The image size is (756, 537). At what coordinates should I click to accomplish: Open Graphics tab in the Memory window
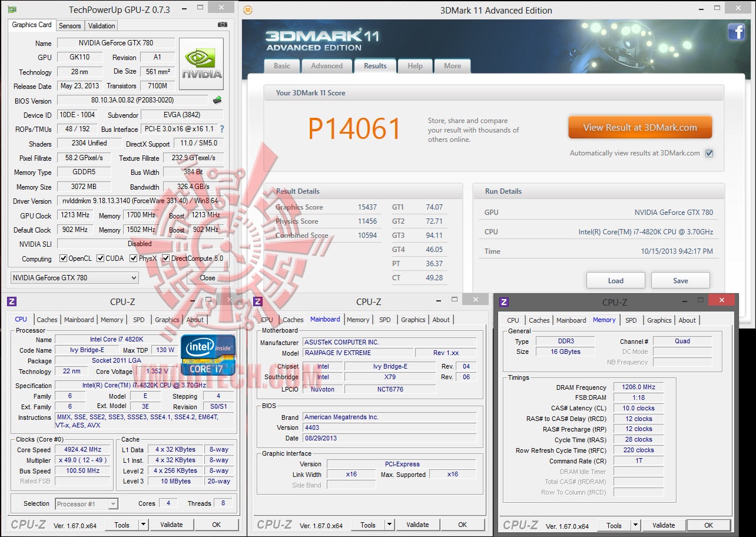point(659,320)
